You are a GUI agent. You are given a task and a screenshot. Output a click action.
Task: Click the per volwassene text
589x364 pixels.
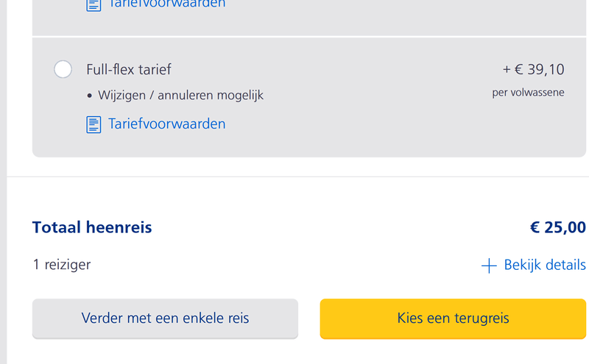pos(528,93)
